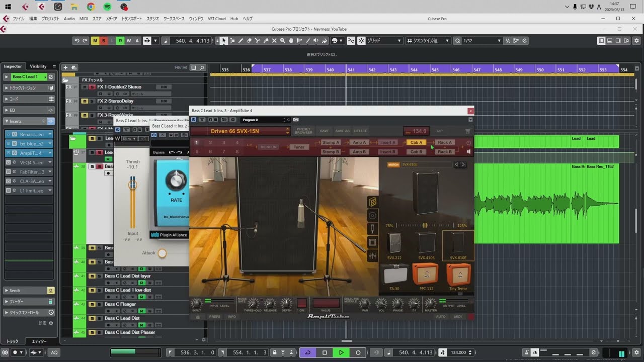Open the speaker view icon in AmpliTube
The image size is (644, 362).
pyautogui.click(x=372, y=216)
